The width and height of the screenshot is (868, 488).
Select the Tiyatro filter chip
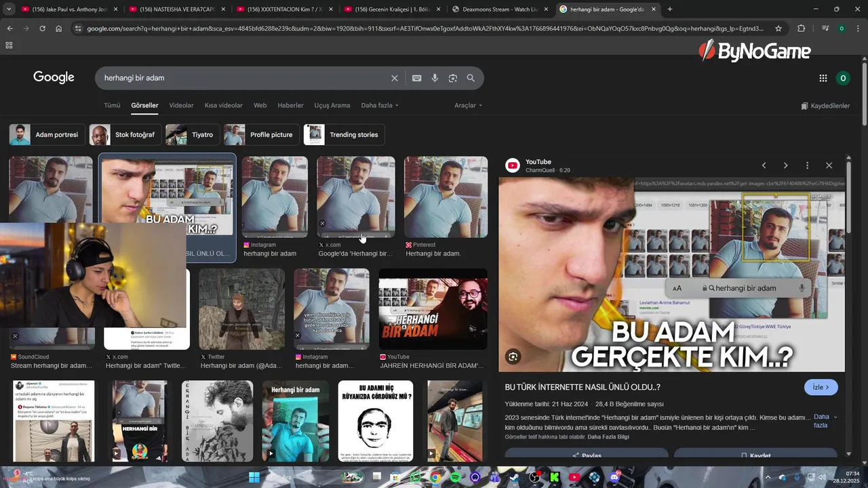(x=193, y=135)
